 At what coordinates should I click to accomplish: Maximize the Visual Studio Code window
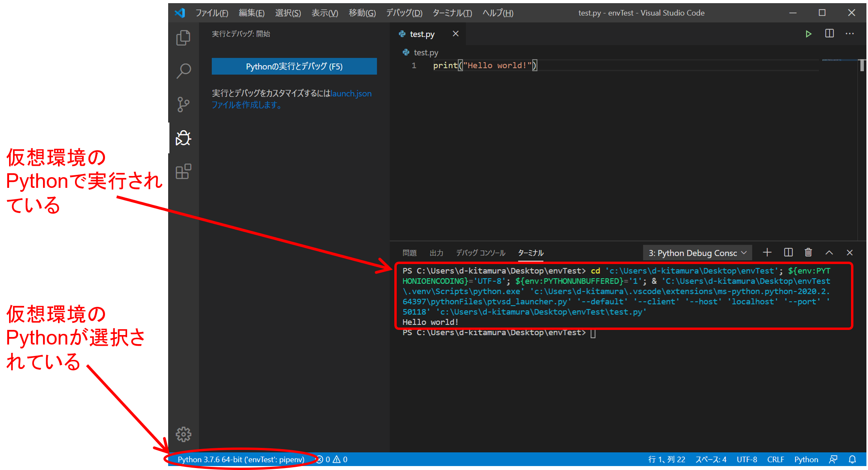click(822, 13)
